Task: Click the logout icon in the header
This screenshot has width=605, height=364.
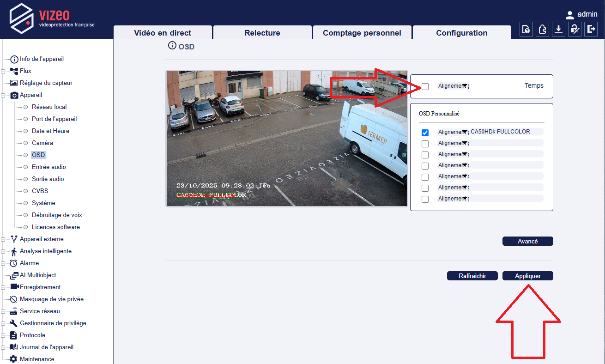Action: pyautogui.click(x=591, y=29)
